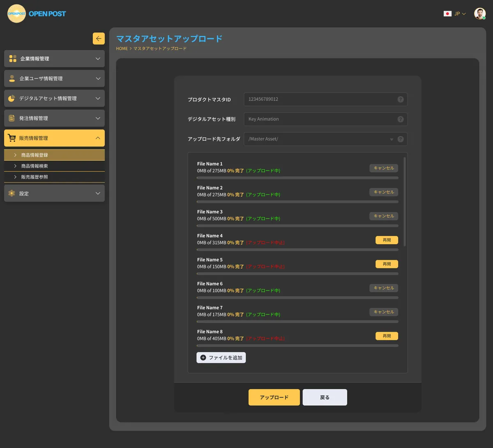Click the 販売情報管理 shopping cart icon
The image size is (493, 448).
pos(12,138)
